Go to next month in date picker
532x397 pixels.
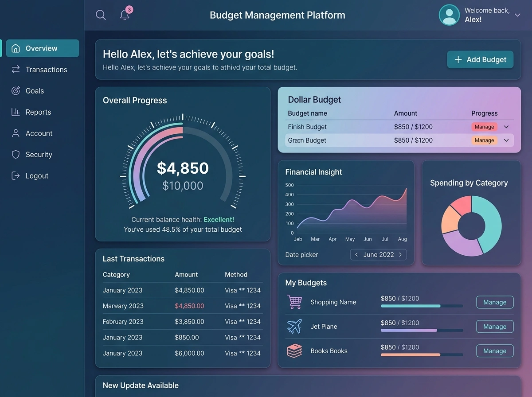pyautogui.click(x=400, y=255)
